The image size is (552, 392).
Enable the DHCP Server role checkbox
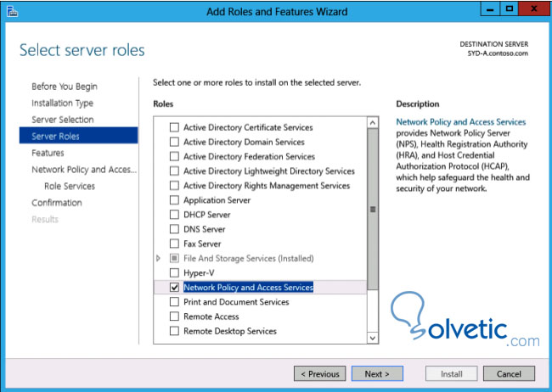pyautogui.click(x=174, y=215)
